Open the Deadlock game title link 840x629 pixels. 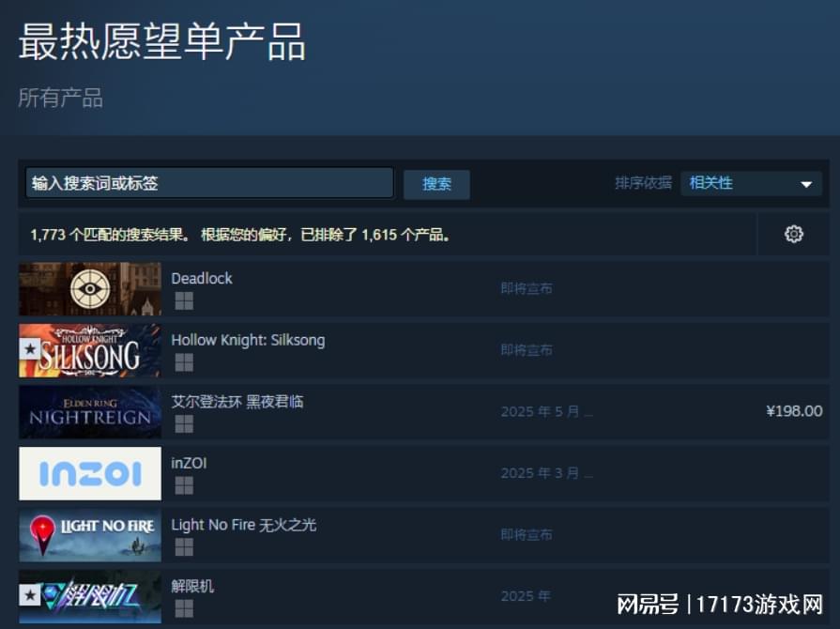click(202, 279)
